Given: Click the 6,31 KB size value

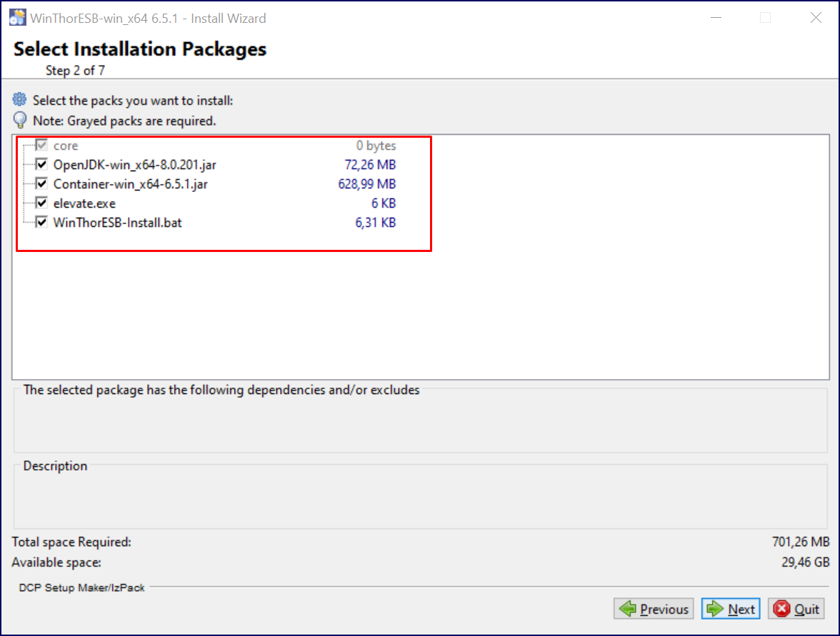Looking at the screenshot, I should pos(376,223).
